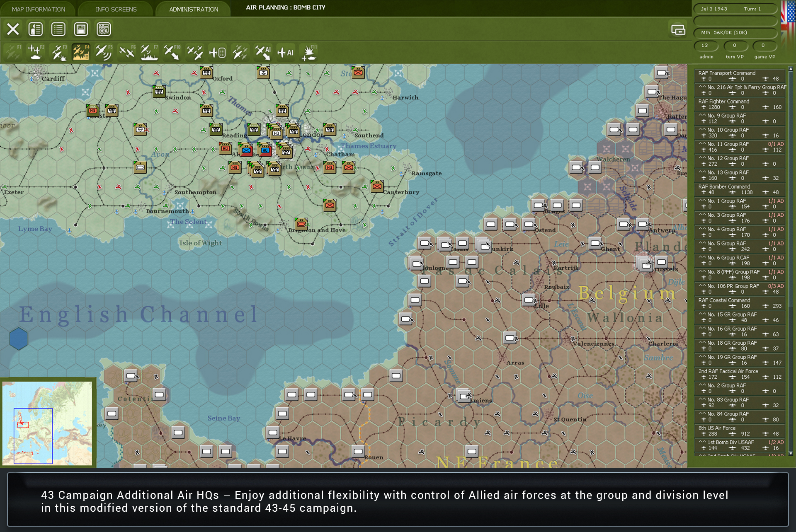
Task: Close air planning with the X button
Action: click(x=13, y=29)
